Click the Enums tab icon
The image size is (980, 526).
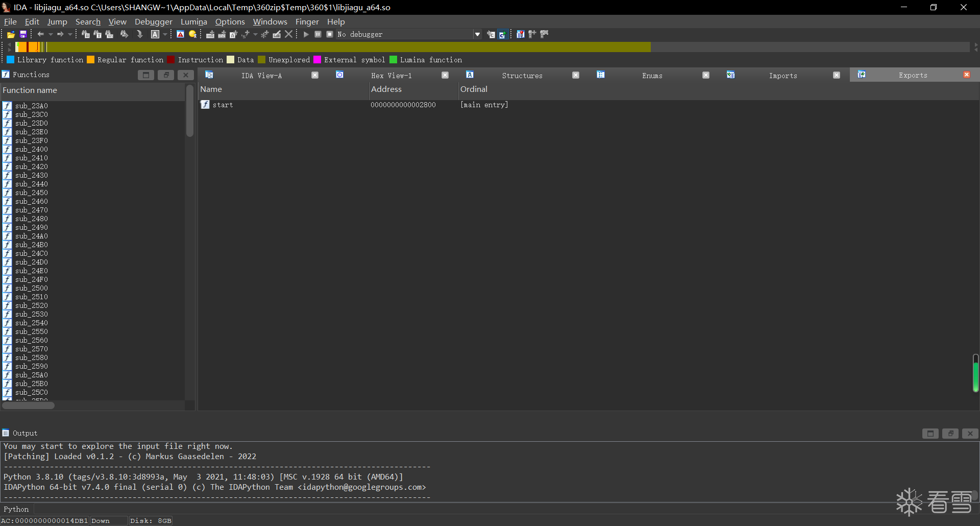click(x=600, y=75)
